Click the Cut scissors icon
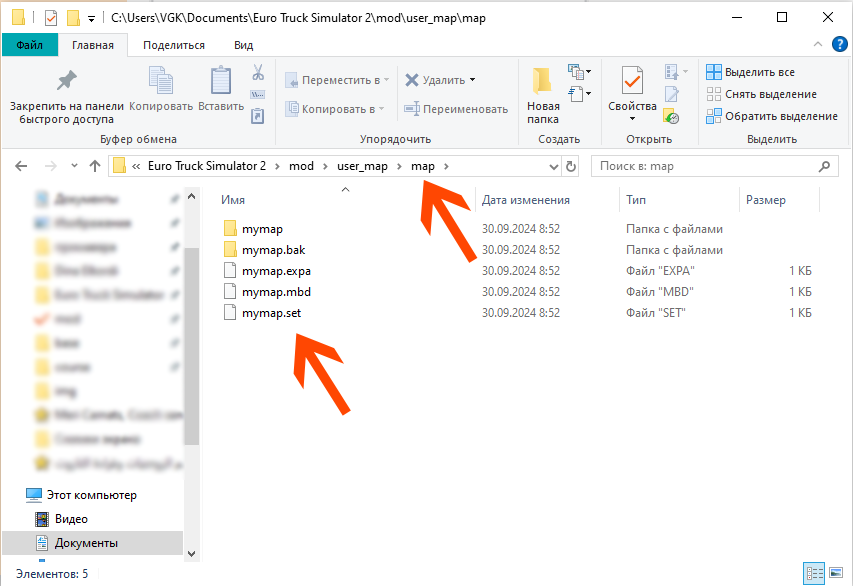853x586 pixels. click(x=258, y=73)
